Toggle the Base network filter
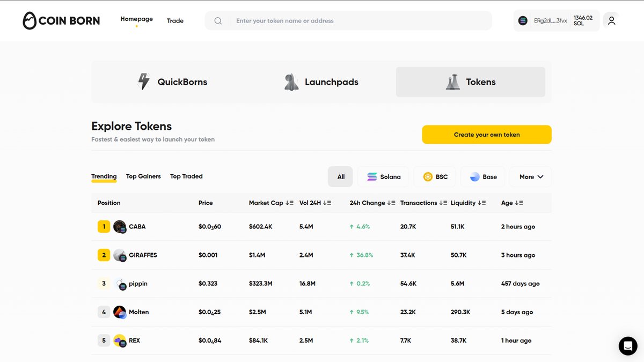Screen dimensions: 644x362 [x=482, y=176]
